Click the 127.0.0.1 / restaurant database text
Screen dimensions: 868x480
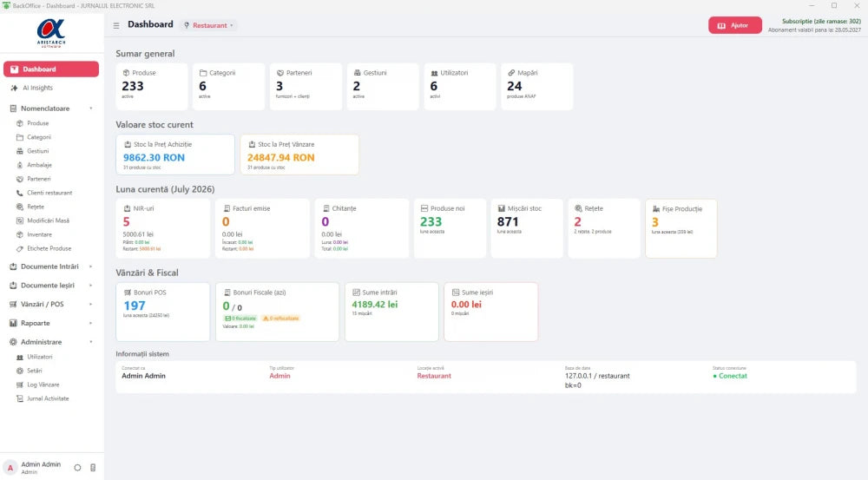tap(597, 376)
